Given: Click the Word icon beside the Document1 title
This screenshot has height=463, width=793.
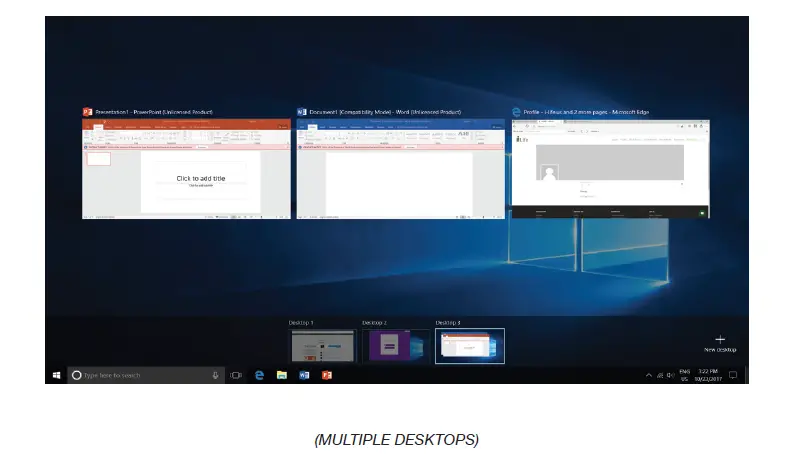Looking at the screenshot, I should [x=302, y=112].
